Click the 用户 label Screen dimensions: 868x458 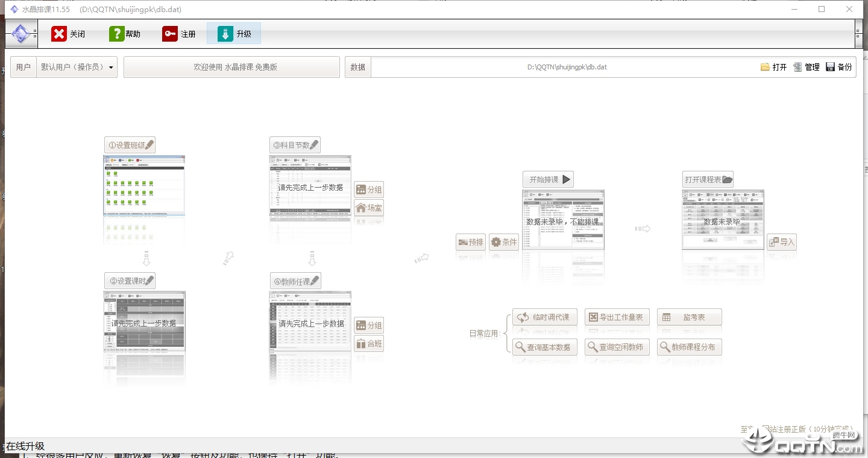pyautogui.click(x=24, y=67)
